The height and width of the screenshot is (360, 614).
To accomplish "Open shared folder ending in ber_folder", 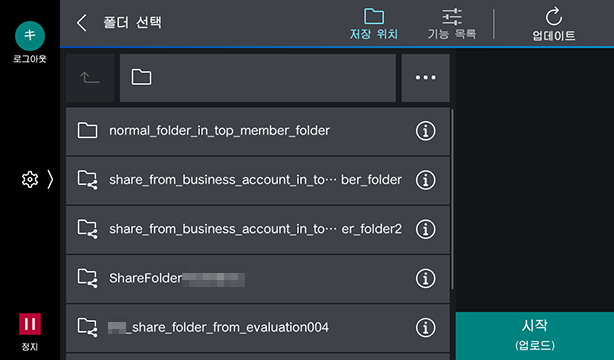I will tap(239, 180).
